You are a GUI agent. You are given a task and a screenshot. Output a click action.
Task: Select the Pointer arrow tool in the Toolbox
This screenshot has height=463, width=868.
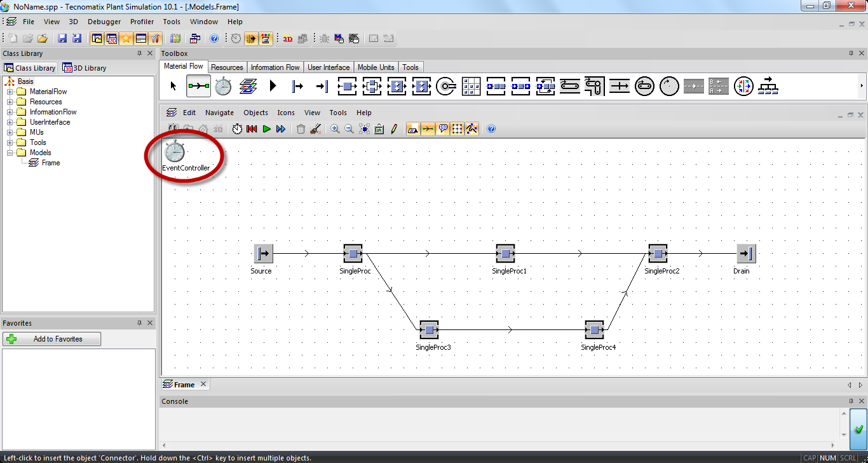click(x=173, y=86)
